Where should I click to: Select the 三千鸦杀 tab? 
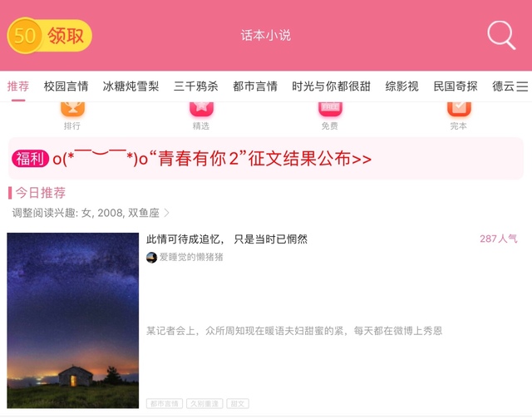[196, 86]
